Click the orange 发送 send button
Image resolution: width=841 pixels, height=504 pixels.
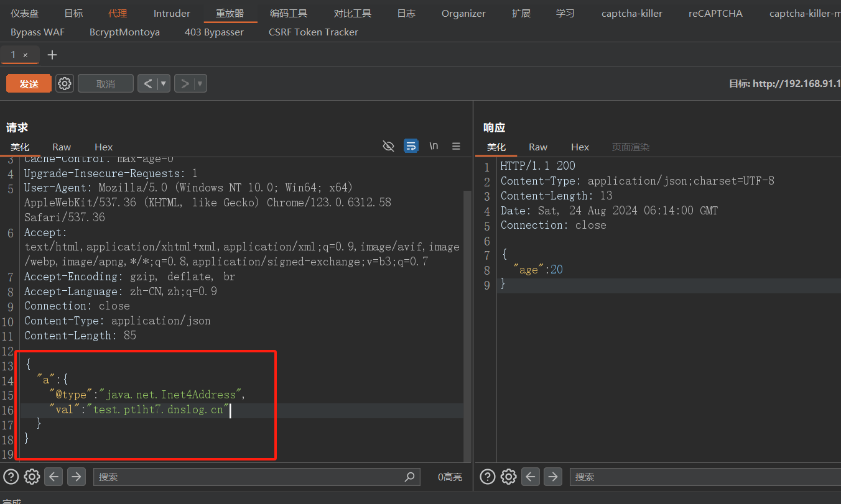29,84
